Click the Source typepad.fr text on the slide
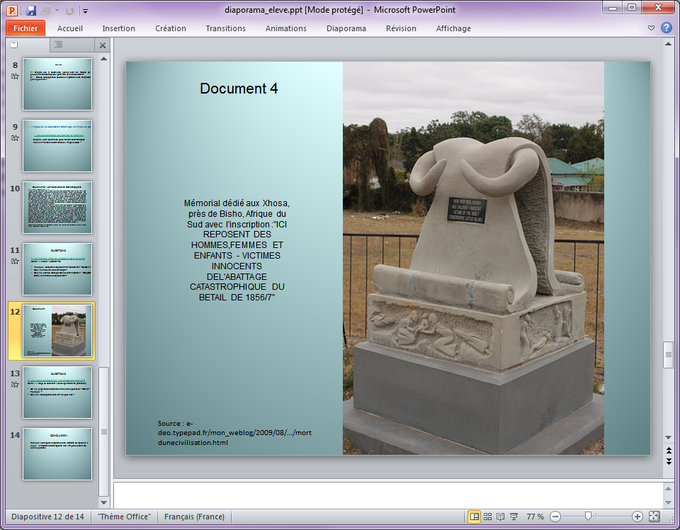Viewport: 680px width, 530px height. 234,433
